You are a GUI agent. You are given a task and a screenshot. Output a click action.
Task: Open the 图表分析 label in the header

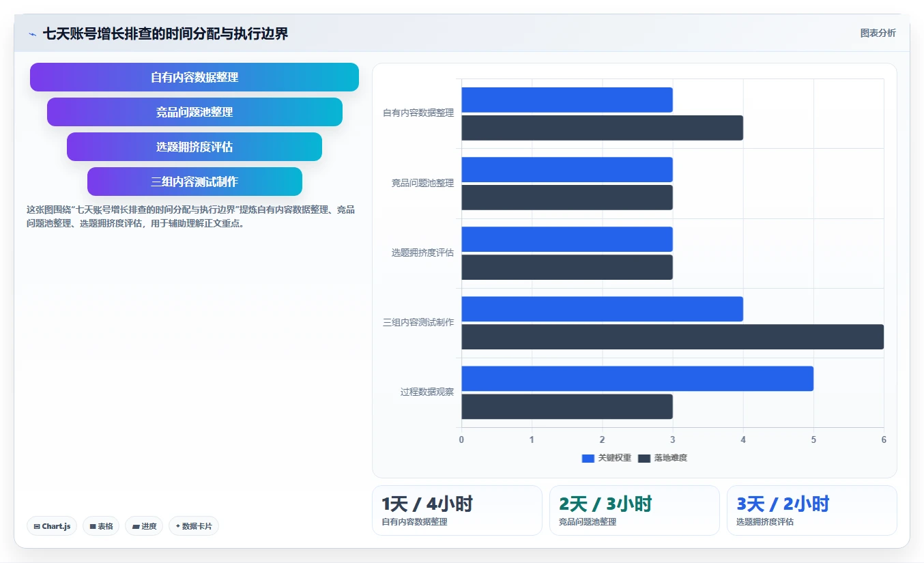coord(878,33)
